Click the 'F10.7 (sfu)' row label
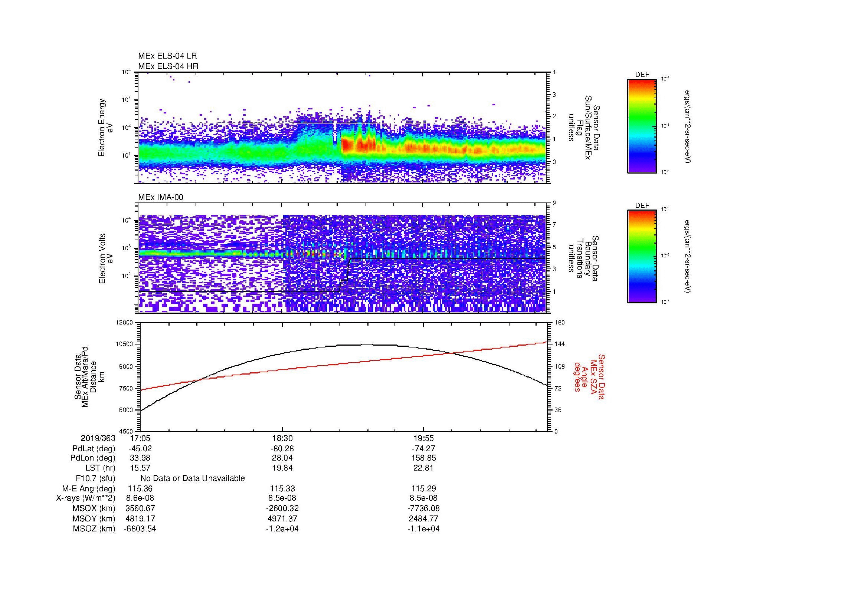 (95, 478)
